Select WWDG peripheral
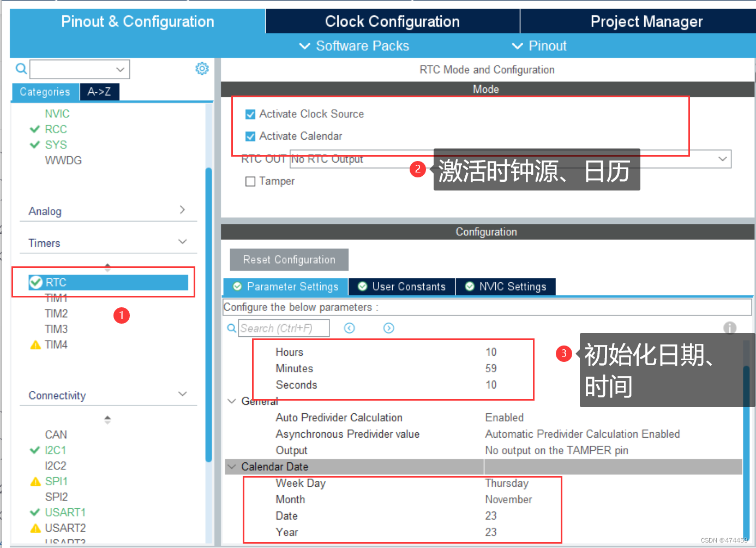Screen dimensions: 756x548 pyautogui.click(x=63, y=160)
